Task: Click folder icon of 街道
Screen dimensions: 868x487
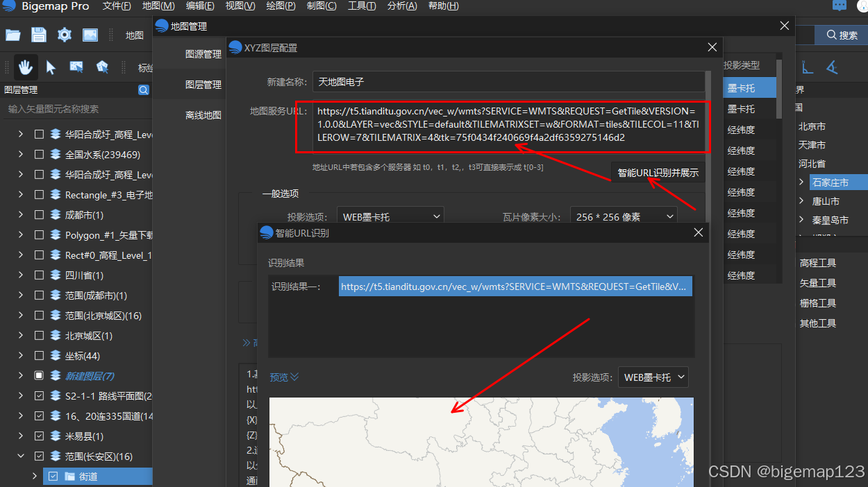Action: [69, 477]
